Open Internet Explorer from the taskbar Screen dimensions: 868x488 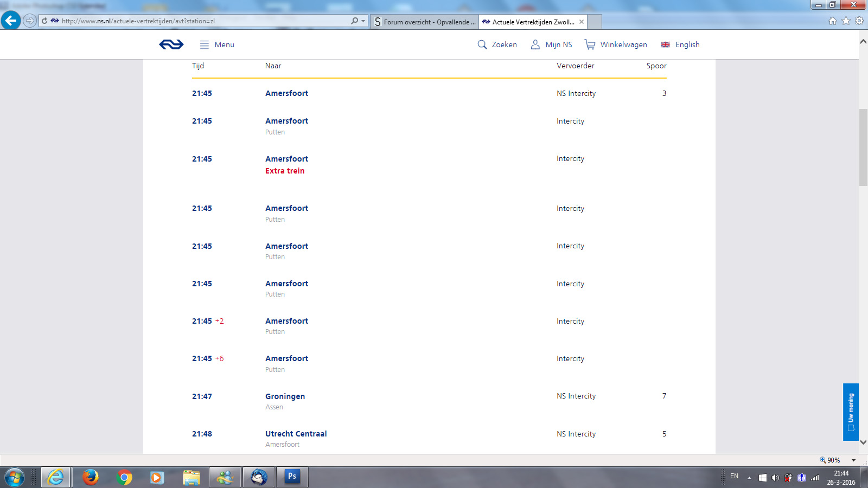coord(56,478)
